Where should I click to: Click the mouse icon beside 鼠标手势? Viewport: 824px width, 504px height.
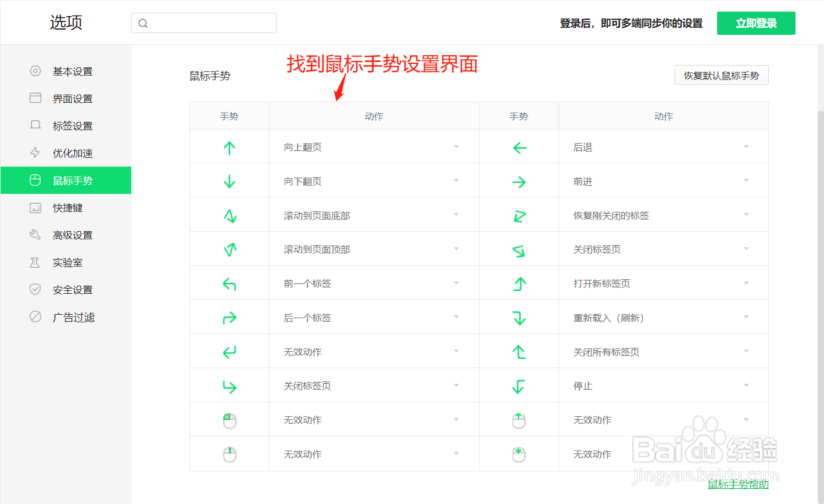pyautogui.click(x=35, y=180)
